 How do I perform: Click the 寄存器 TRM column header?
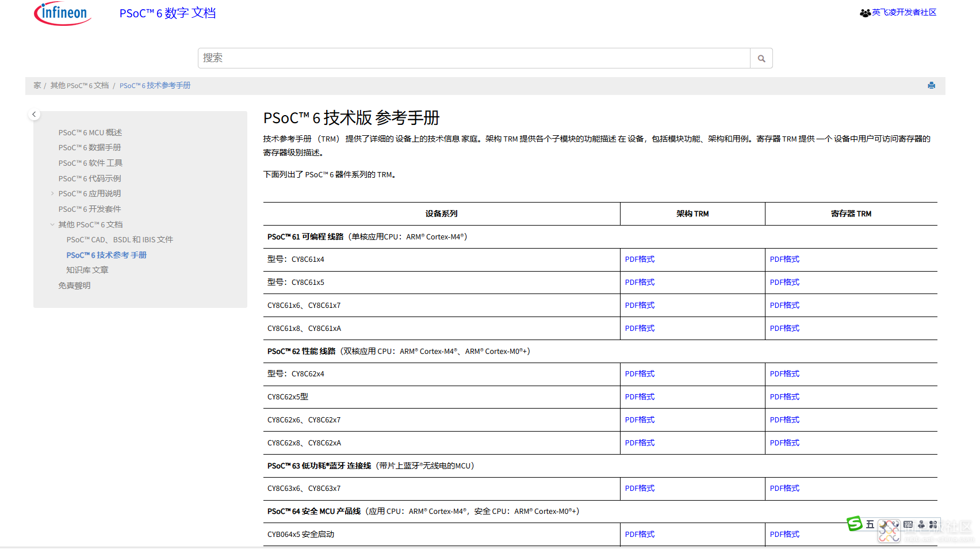tap(851, 213)
